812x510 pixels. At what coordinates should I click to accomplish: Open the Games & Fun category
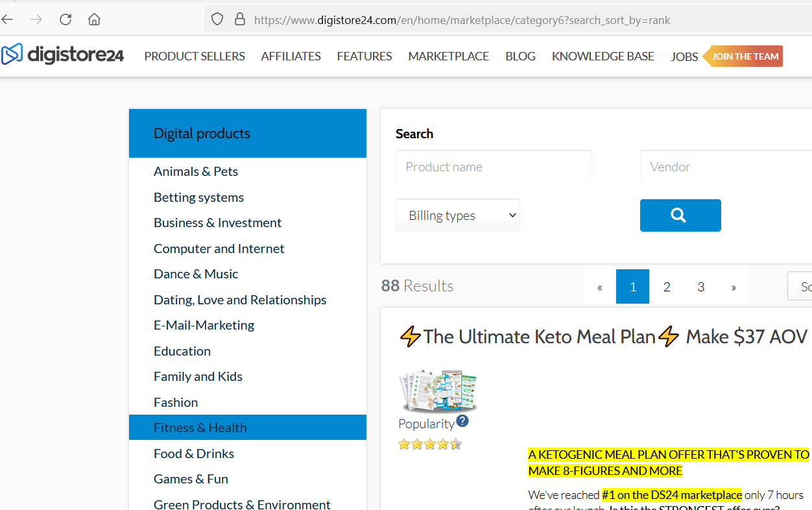pos(191,479)
